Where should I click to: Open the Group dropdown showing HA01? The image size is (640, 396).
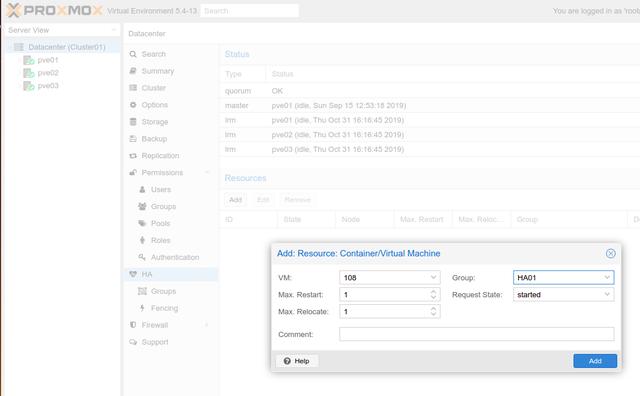click(x=607, y=278)
